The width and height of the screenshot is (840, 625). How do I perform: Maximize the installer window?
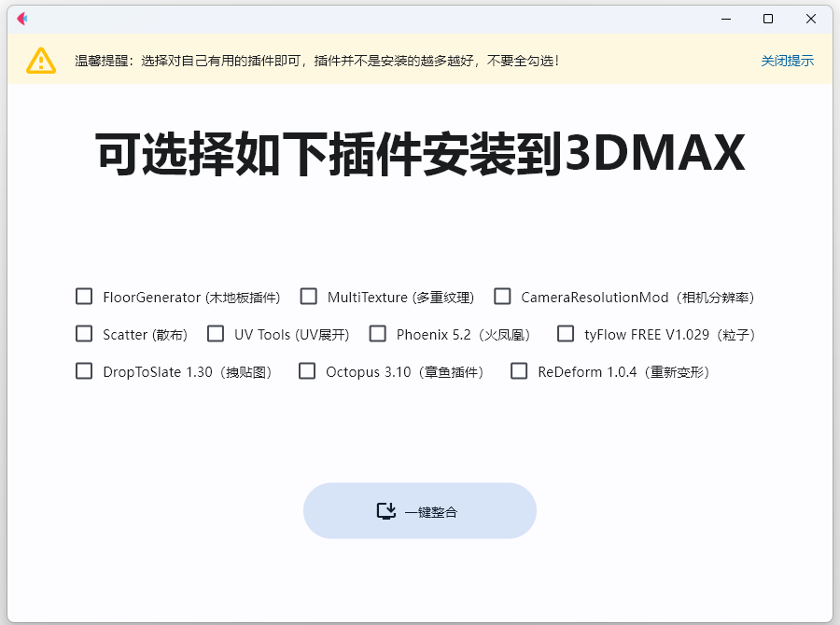coord(768,19)
